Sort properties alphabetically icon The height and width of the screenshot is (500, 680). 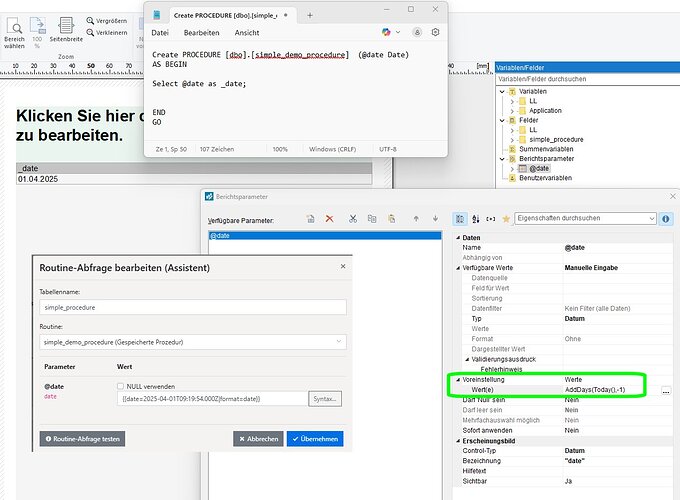476,219
